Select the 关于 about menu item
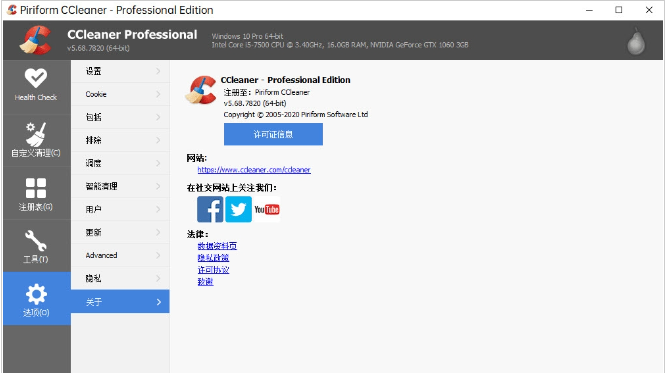 (120, 302)
